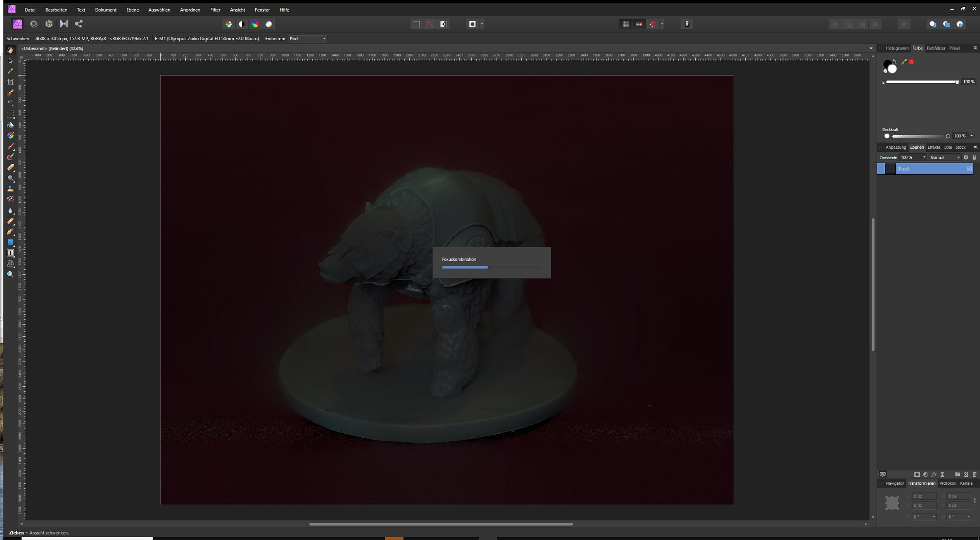Screen dimensions: 980x540
Task: Click the delete layer trash icon
Action: click(974, 474)
